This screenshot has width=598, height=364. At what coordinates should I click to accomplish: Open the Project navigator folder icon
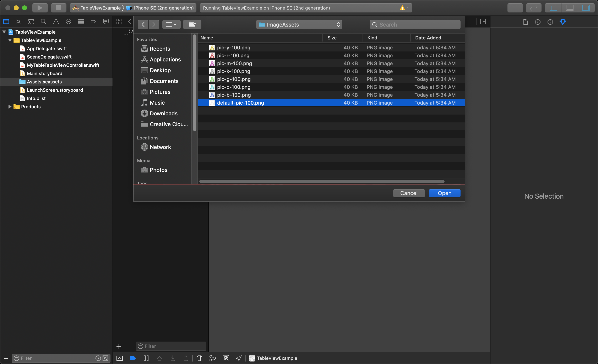[6, 22]
